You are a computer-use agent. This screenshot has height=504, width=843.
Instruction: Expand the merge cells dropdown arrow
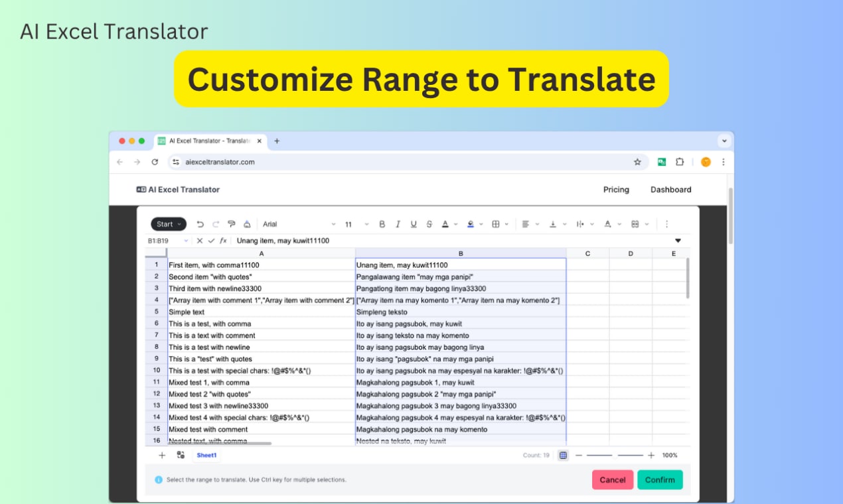647,224
